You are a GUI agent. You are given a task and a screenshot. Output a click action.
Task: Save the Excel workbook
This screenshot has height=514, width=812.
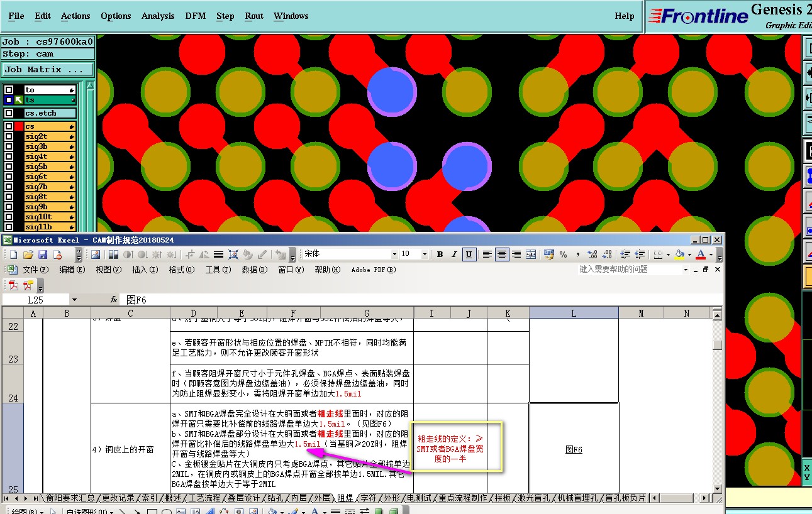43,254
